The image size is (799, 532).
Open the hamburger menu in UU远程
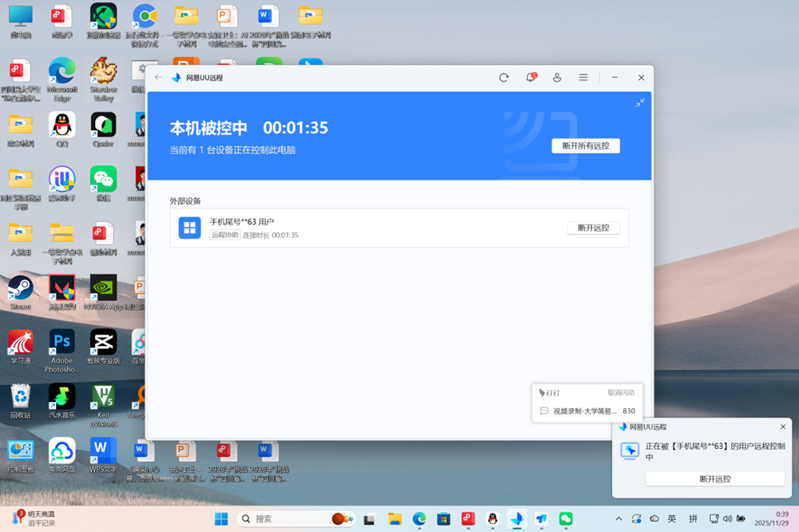tap(583, 77)
